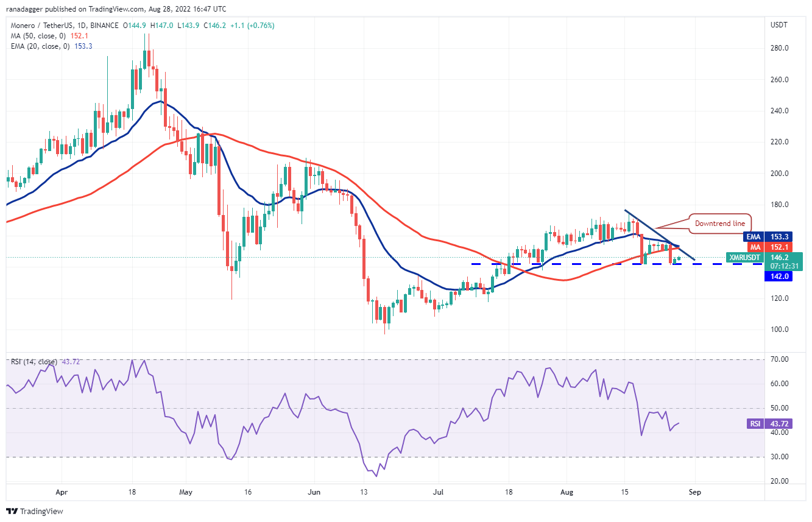Open the MA (50, close, 0) indicator legend
Image resolution: width=812 pixels, height=522 pixels.
(x=37, y=35)
